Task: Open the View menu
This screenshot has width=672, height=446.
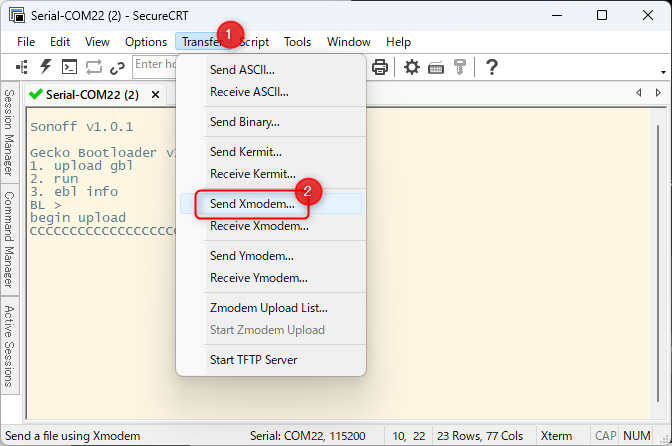Action: [97, 42]
